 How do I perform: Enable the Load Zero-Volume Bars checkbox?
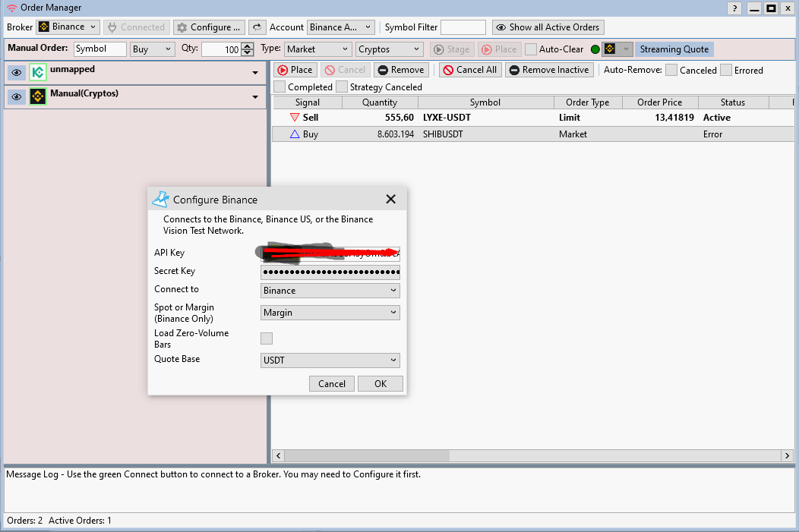coord(267,338)
